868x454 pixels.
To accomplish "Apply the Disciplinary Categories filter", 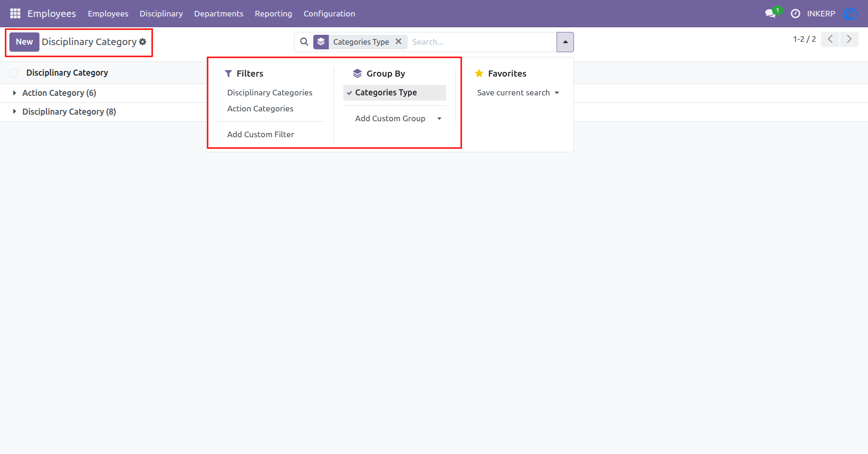I will click(x=270, y=93).
